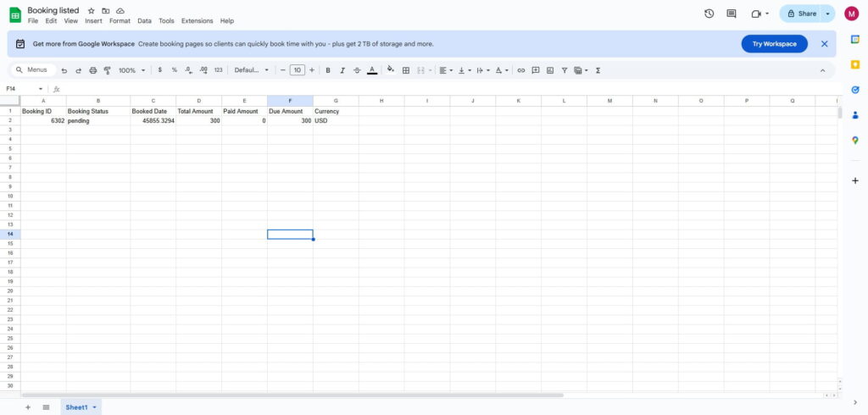Insert a link with the link icon

pyautogui.click(x=521, y=70)
